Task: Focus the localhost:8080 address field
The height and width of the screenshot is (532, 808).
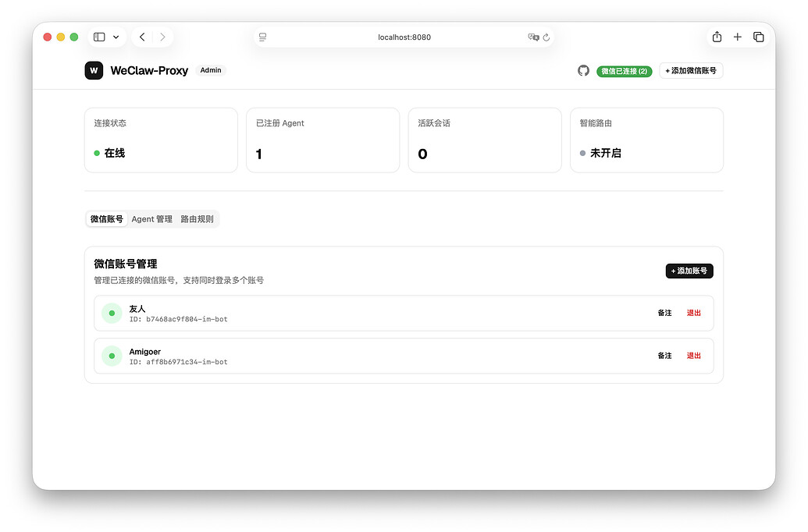Action: click(404, 37)
